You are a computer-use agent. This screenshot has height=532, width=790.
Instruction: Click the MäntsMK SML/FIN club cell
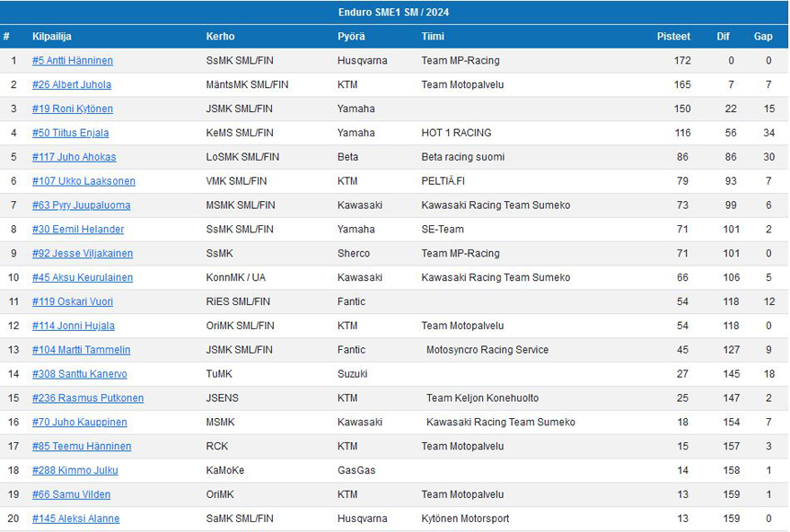click(247, 84)
